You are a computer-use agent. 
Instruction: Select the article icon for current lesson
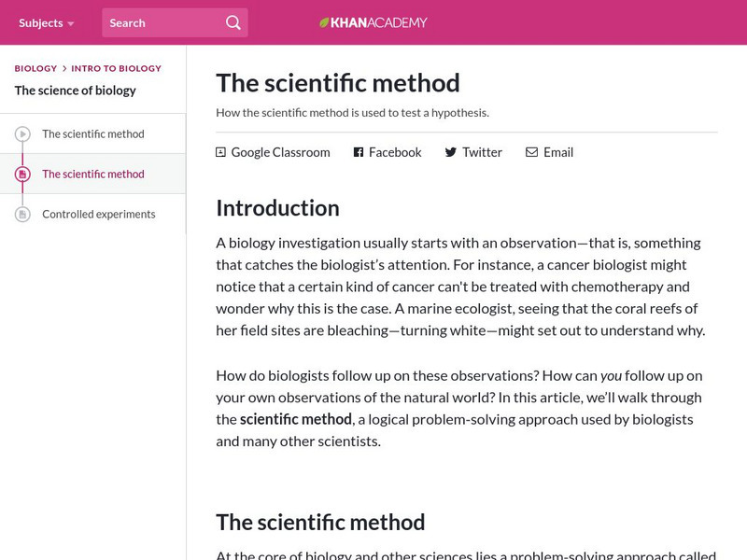[23, 174]
